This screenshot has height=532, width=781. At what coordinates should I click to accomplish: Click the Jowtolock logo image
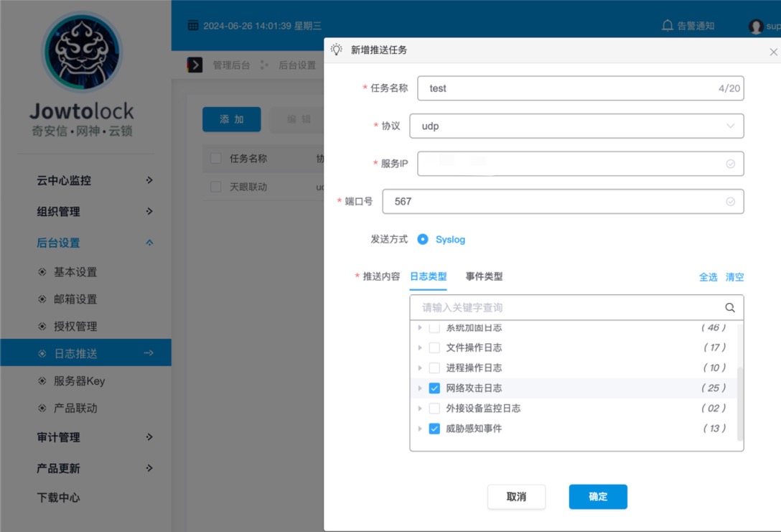tap(81, 54)
